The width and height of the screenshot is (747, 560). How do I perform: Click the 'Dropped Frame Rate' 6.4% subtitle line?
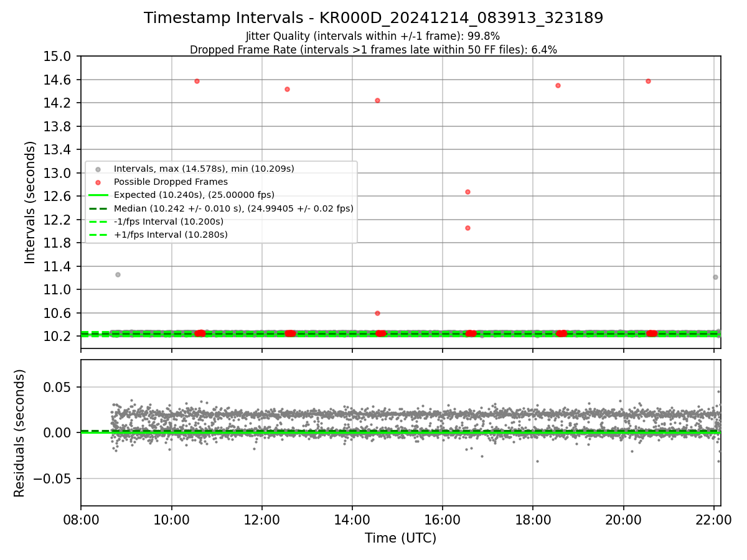pos(374,50)
